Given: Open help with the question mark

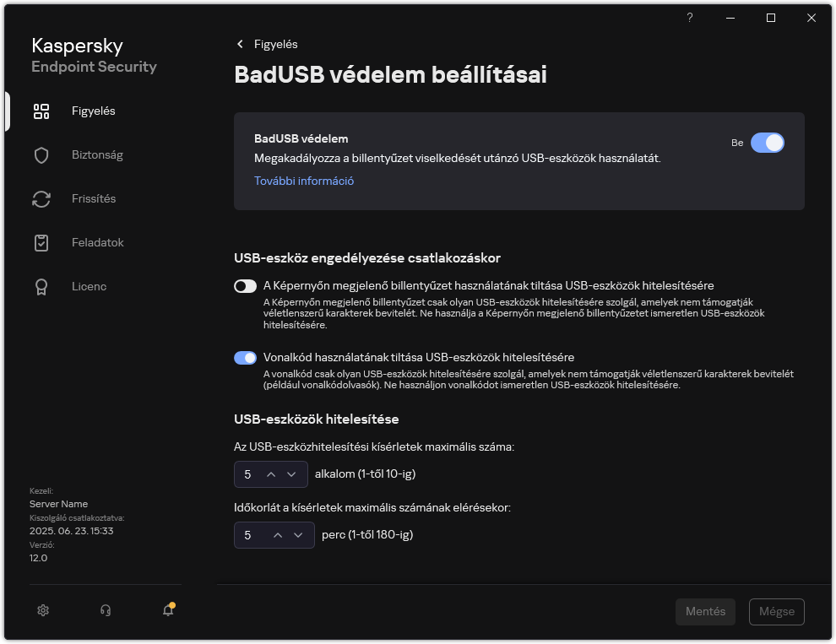Looking at the screenshot, I should [x=689, y=17].
